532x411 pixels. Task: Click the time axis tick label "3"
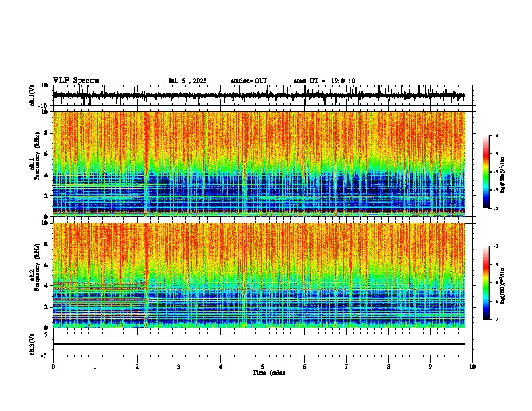pos(179,367)
